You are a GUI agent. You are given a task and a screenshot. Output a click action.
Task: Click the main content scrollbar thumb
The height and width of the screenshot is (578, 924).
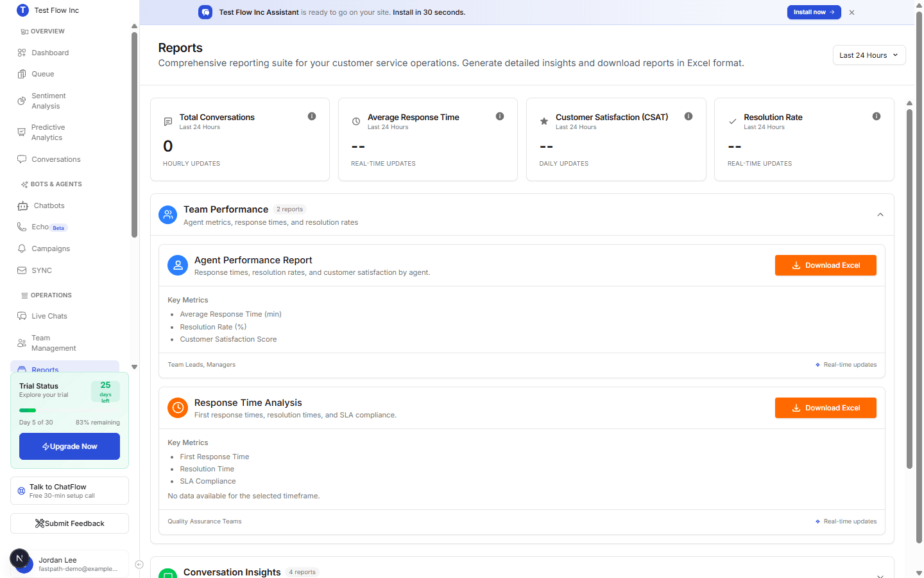(909, 289)
